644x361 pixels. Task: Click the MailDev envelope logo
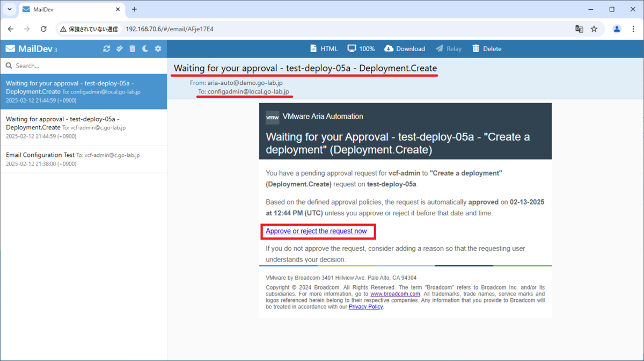point(10,49)
